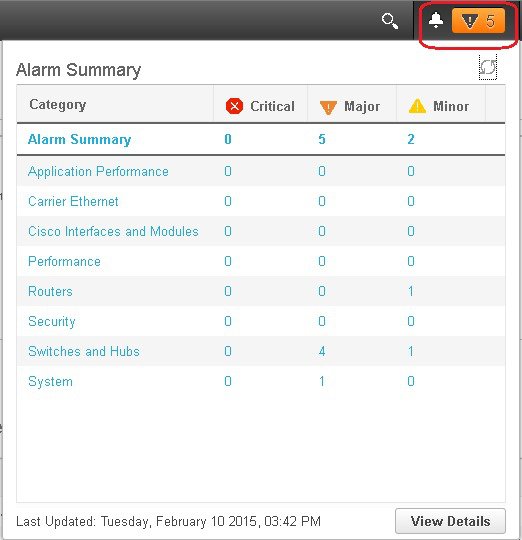
Task: Select the Switches and Hubs category
Action: pos(84,351)
